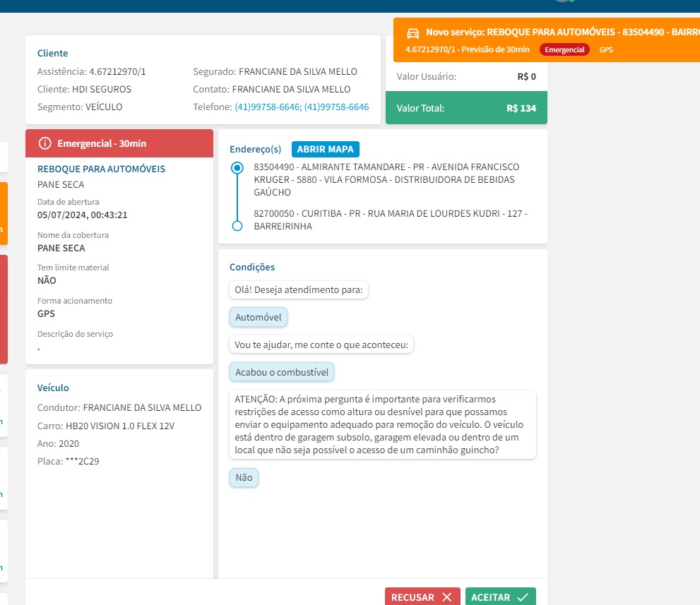Click the ALMIRANTE TAMANDARE origin address
The height and width of the screenshot is (605, 700).
click(386, 179)
